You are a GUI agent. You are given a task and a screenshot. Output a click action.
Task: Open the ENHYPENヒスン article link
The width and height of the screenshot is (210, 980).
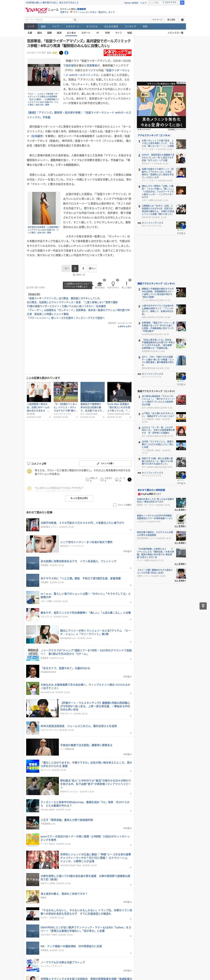coord(86,929)
